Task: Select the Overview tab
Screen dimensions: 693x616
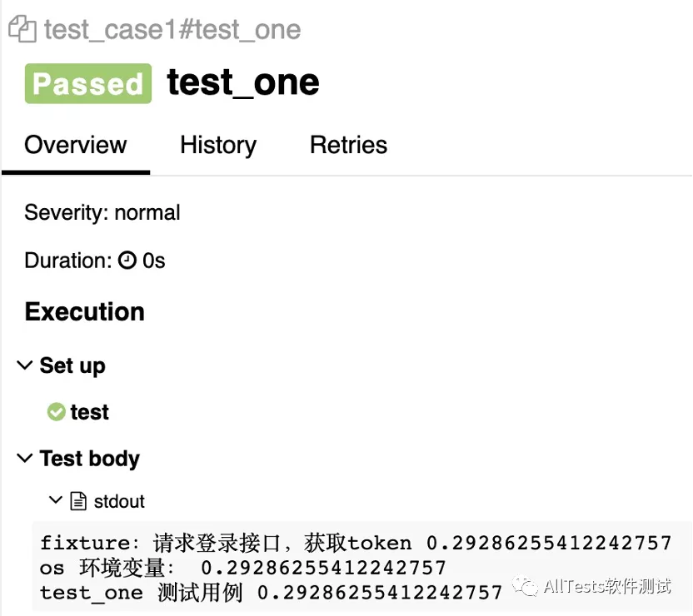Action: [x=75, y=145]
